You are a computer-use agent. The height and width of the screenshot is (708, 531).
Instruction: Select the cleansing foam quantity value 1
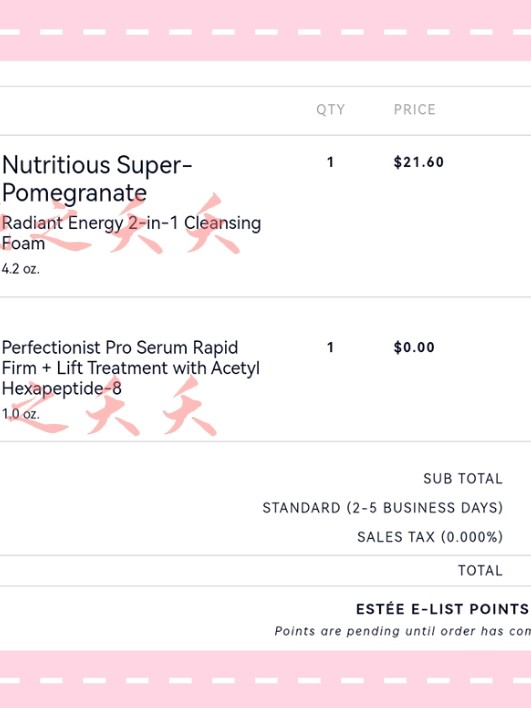point(330,162)
